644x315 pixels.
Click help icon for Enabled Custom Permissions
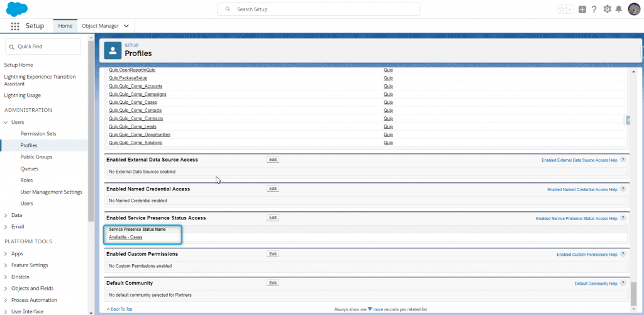[623, 255]
